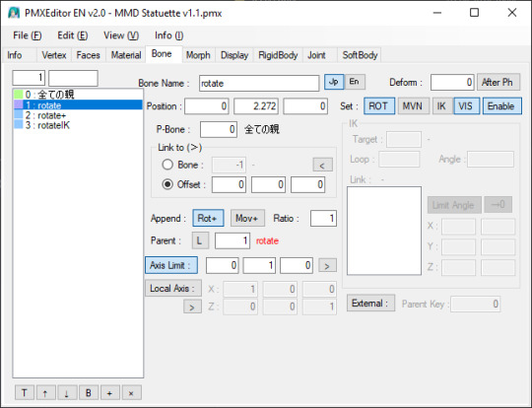
Task: Toggle the VIS visibility flag
Action: pyautogui.click(x=466, y=105)
